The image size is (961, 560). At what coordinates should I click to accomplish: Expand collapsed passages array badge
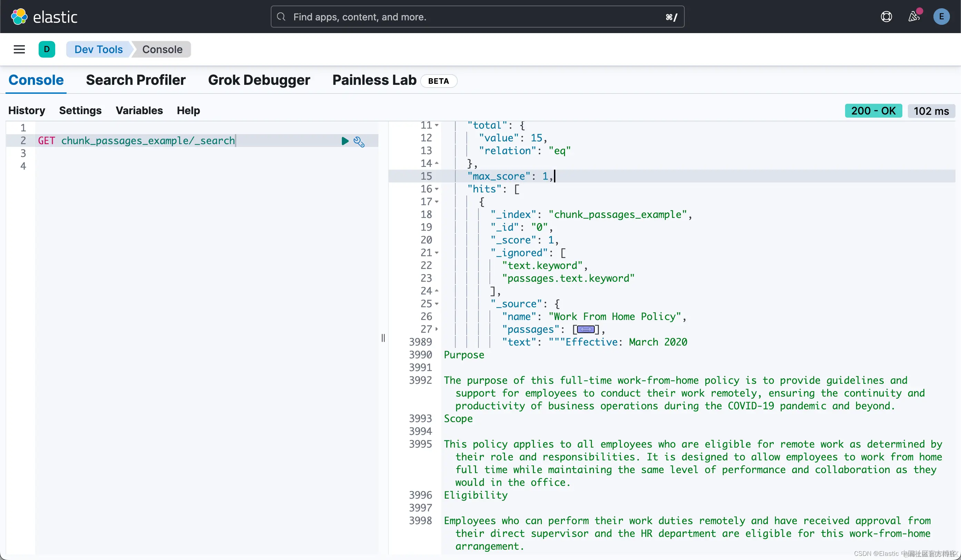coord(586,329)
